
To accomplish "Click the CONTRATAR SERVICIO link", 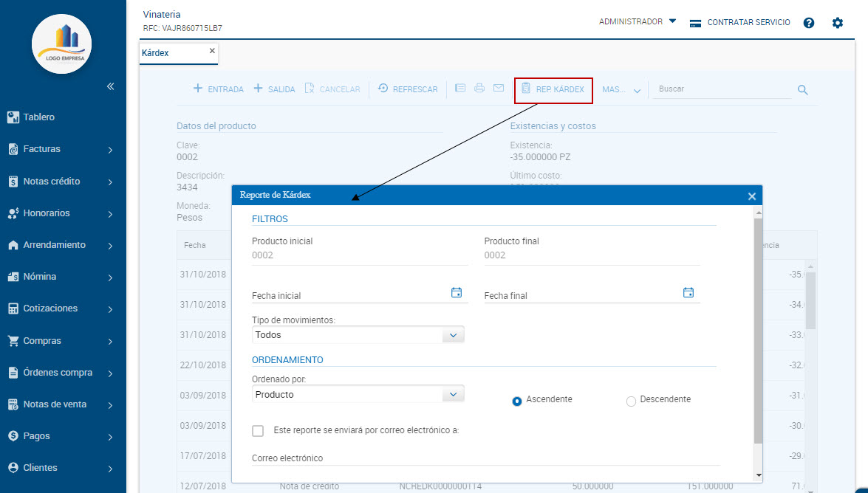I will pos(739,23).
